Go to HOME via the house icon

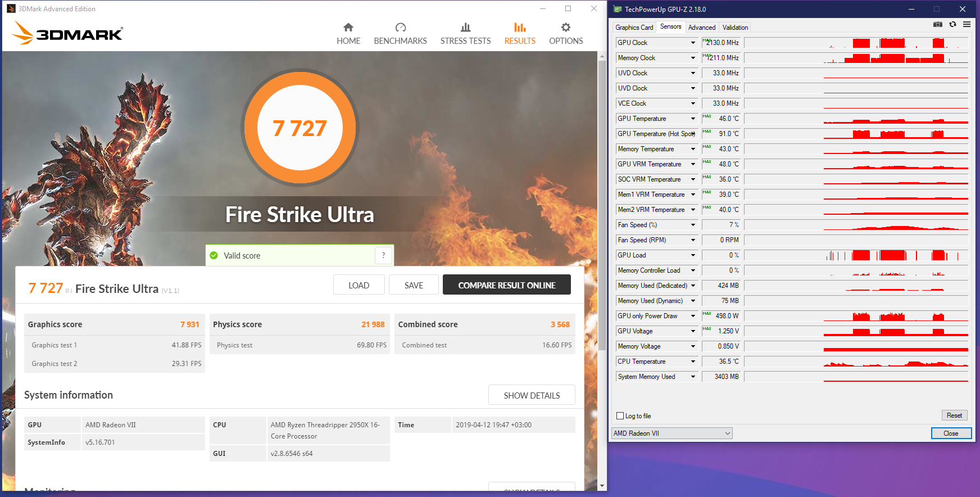pos(348,28)
